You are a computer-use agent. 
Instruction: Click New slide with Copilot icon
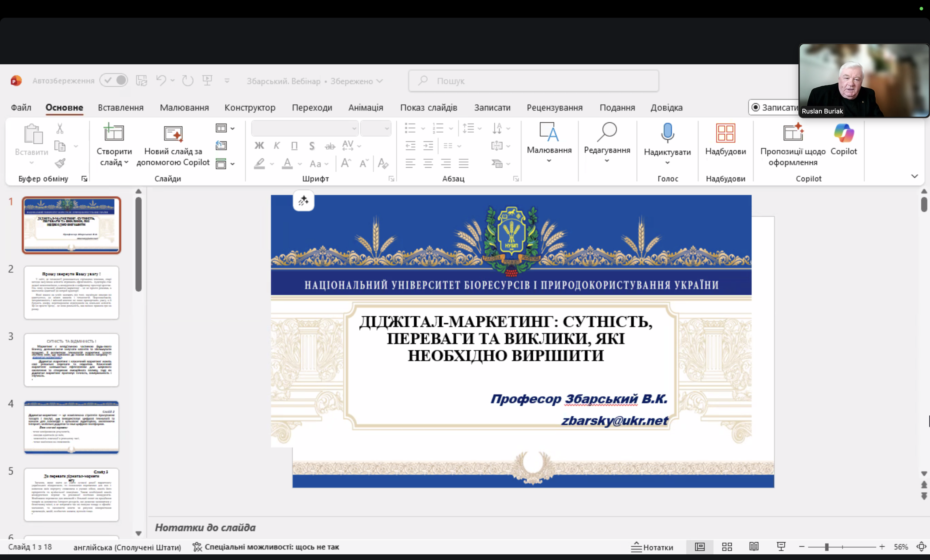[173, 134]
